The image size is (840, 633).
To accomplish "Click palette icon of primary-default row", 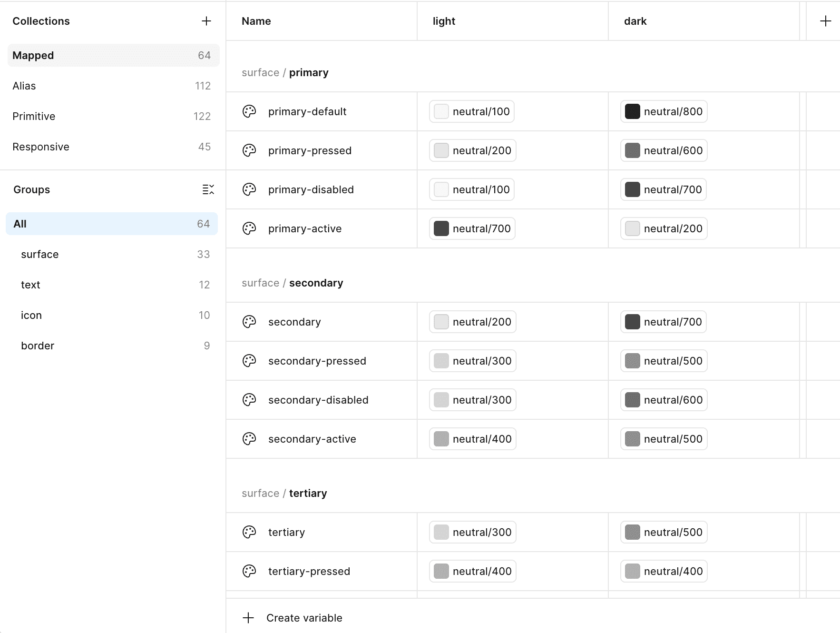I will point(249,111).
